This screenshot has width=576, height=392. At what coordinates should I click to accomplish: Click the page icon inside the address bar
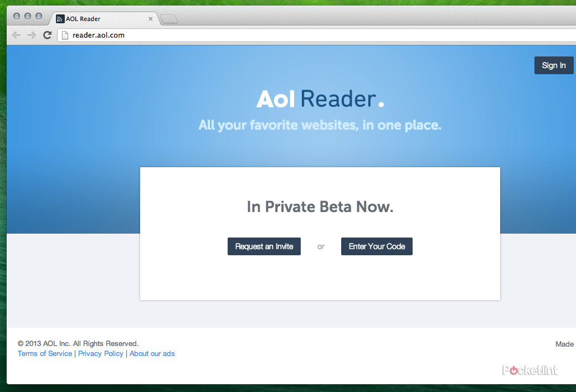[x=66, y=34]
